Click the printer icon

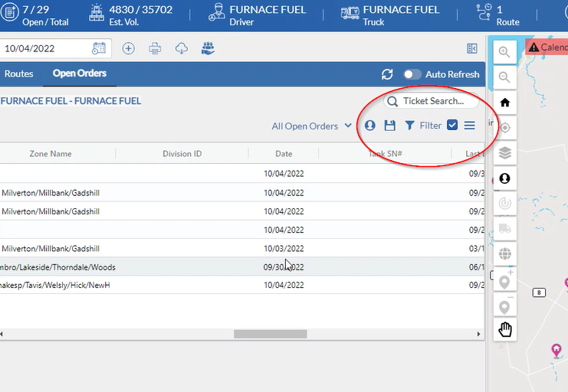(x=155, y=48)
